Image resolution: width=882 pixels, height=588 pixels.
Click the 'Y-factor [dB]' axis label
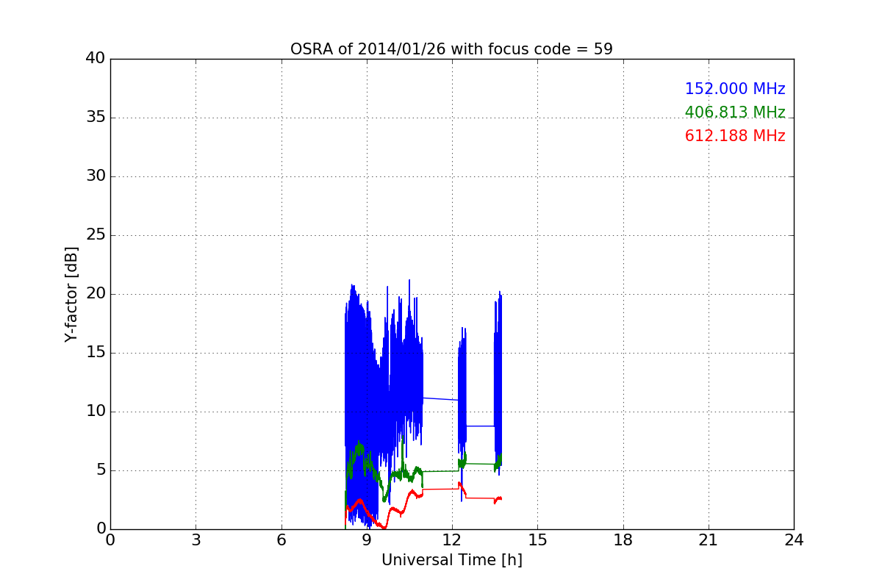click(71, 294)
